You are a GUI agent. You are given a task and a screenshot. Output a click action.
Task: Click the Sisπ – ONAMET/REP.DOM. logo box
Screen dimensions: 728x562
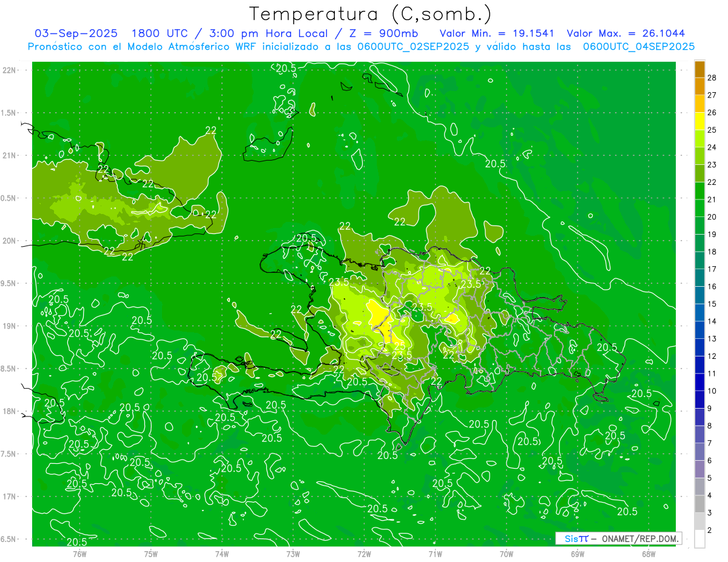click(618, 538)
